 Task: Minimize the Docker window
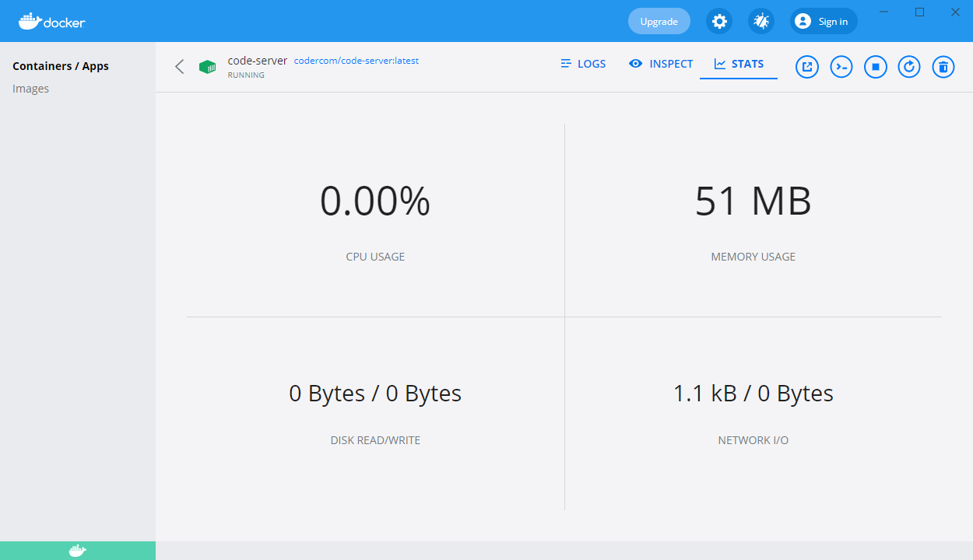coord(883,12)
